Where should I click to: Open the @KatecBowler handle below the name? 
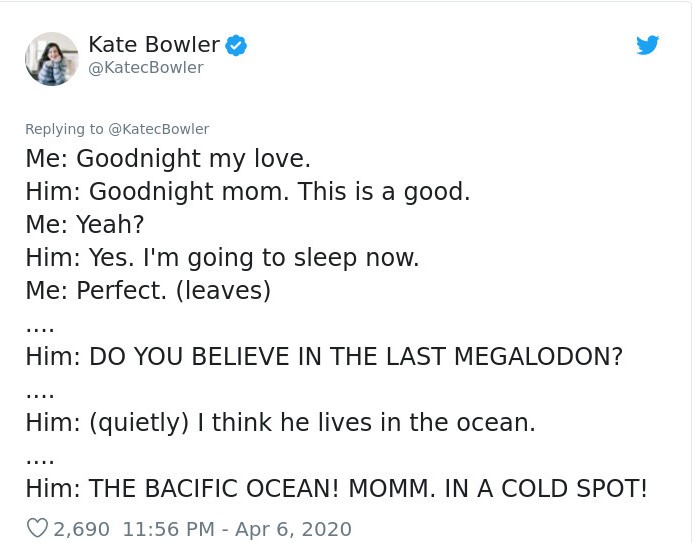(146, 67)
